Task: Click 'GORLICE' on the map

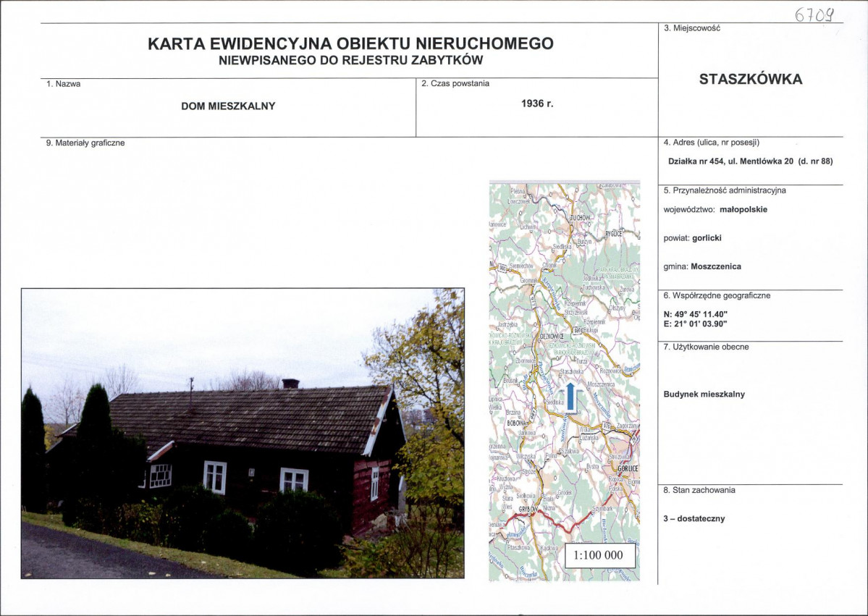Action: pos(628,468)
